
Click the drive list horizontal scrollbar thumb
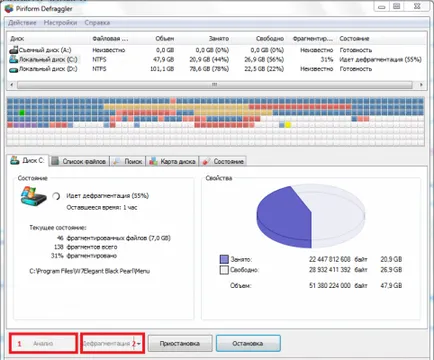pyautogui.click(x=215, y=85)
